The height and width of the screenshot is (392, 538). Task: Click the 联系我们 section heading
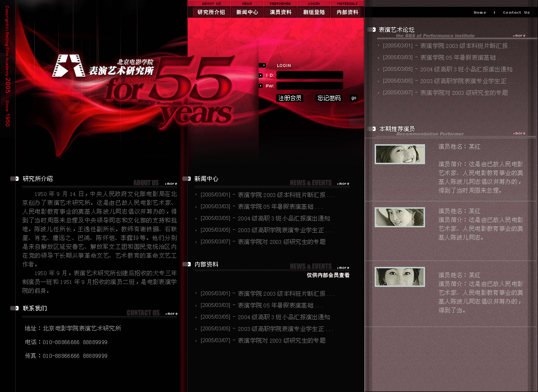(35, 308)
